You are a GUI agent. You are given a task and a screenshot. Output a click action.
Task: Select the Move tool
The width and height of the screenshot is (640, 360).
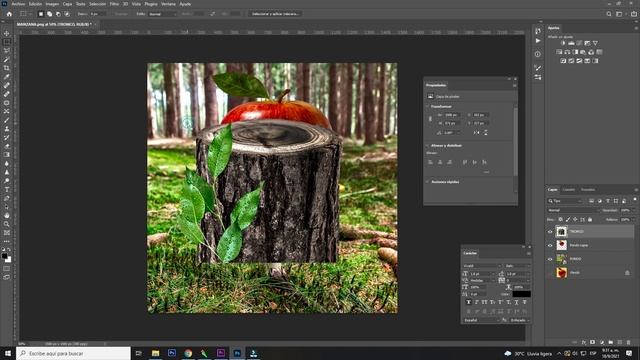coord(7,33)
